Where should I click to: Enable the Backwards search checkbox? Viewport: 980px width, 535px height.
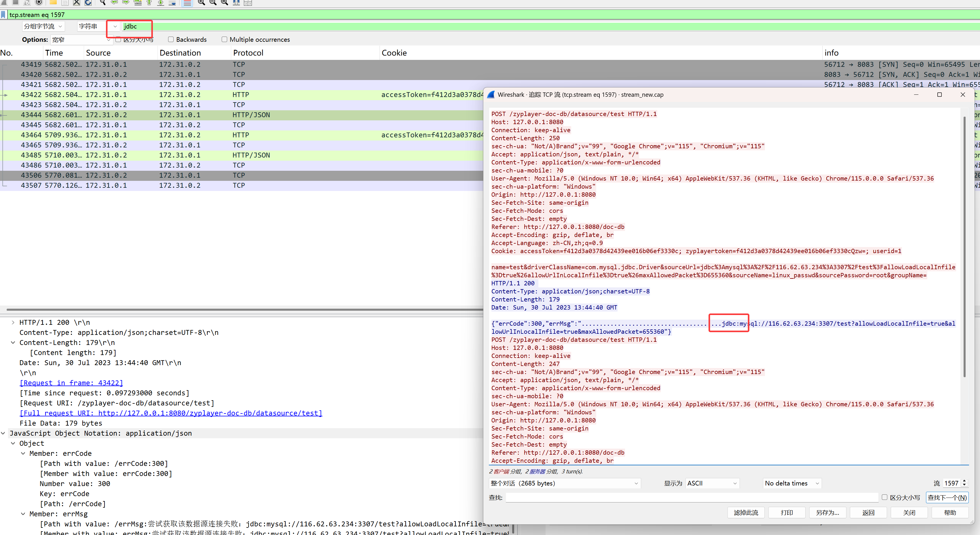point(171,39)
